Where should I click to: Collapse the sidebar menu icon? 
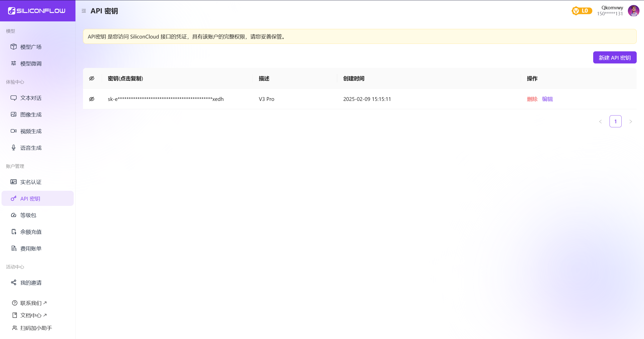click(x=84, y=11)
